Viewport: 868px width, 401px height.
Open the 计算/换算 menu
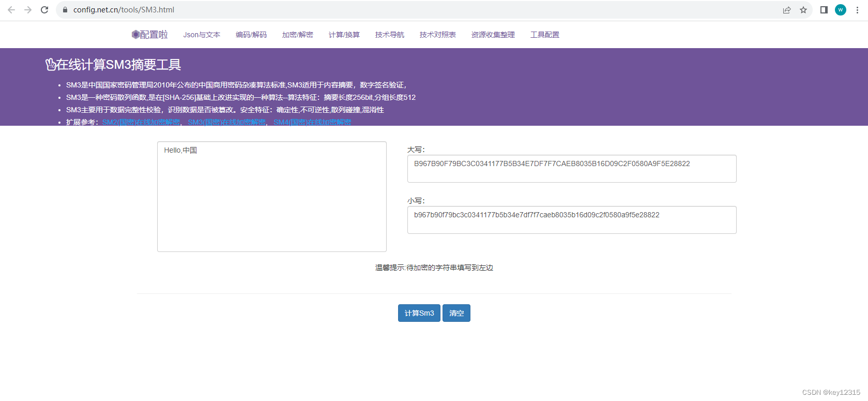point(344,35)
